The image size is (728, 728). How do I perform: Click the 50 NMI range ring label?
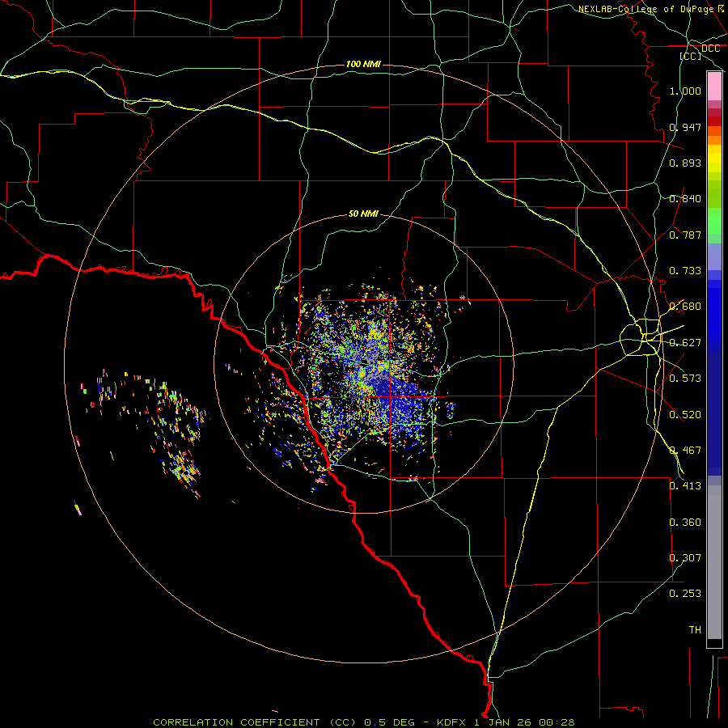pos(363,214)
